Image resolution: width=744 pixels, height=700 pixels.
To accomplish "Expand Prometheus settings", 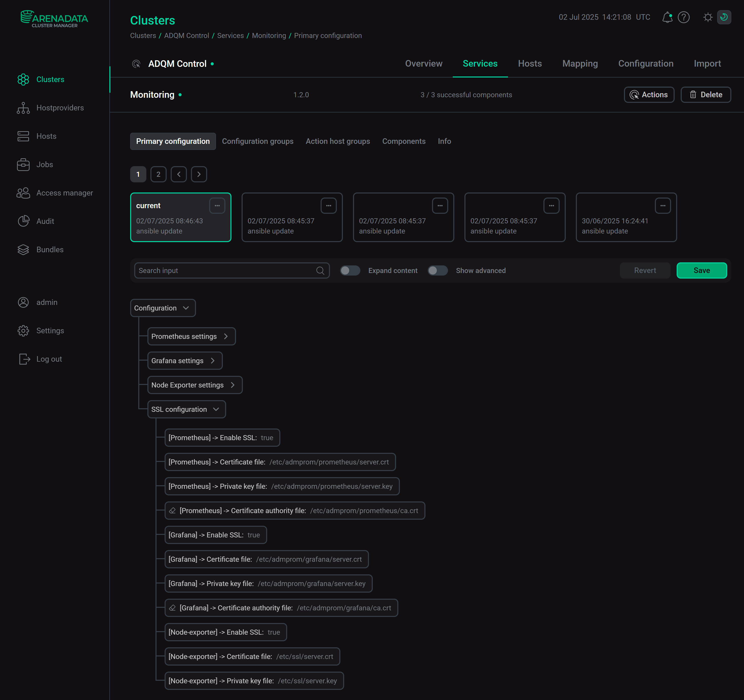I will pos(226,336).
